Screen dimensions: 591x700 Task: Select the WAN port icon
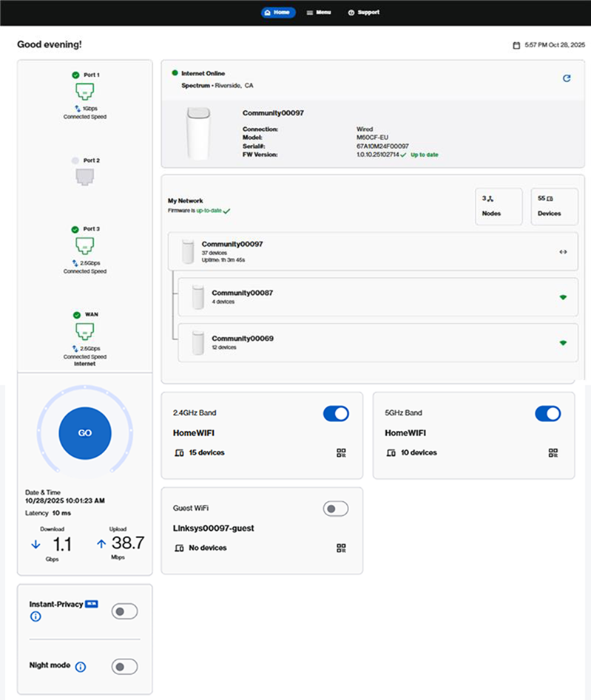coord(85,331)
